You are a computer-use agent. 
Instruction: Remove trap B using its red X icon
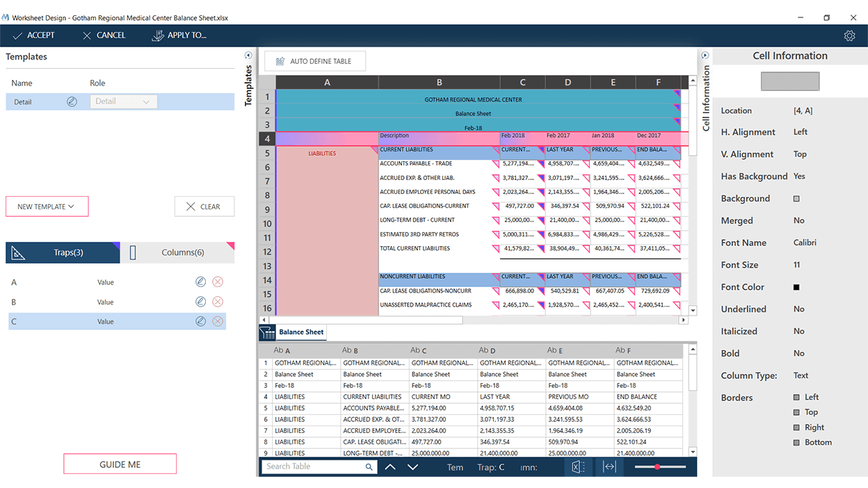pyautogui.click(x=216, y=302)
